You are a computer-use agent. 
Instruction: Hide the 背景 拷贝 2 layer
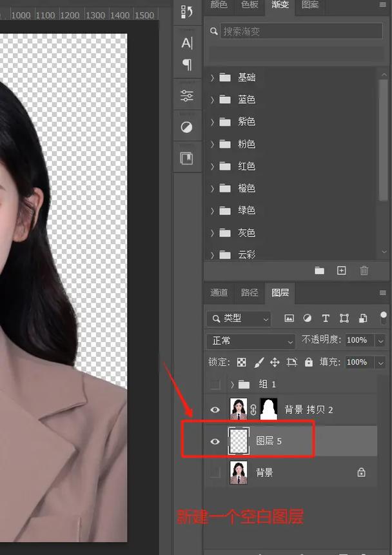[215, 410]
